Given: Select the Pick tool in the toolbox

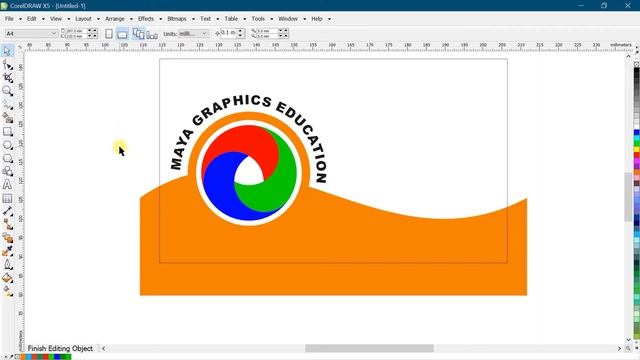Looking at the screenshot, I should 7,51.
